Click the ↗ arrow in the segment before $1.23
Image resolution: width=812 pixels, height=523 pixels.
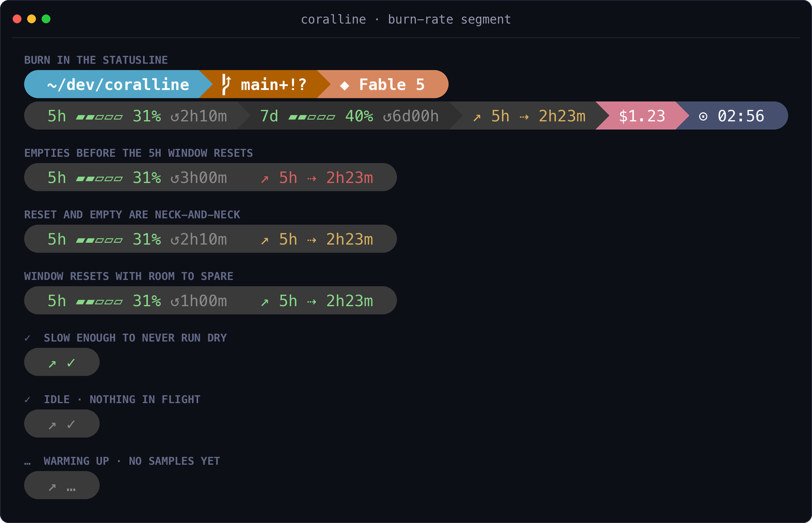pos(477,117)
